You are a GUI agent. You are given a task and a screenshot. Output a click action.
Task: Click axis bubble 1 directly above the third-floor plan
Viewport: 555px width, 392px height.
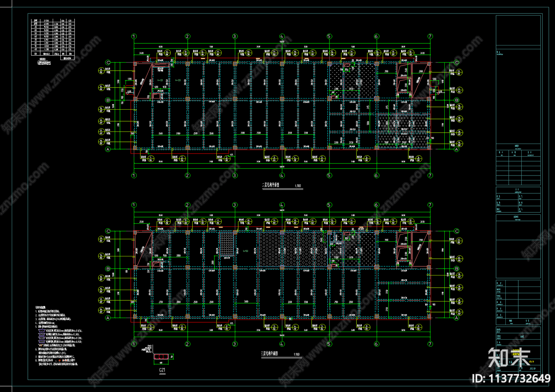(134, 205)
